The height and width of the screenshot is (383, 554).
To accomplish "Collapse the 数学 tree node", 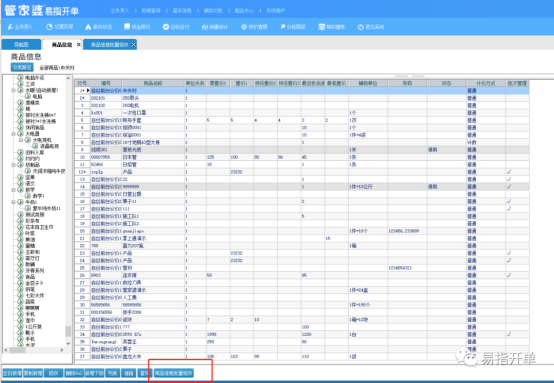I will point(13,190).
